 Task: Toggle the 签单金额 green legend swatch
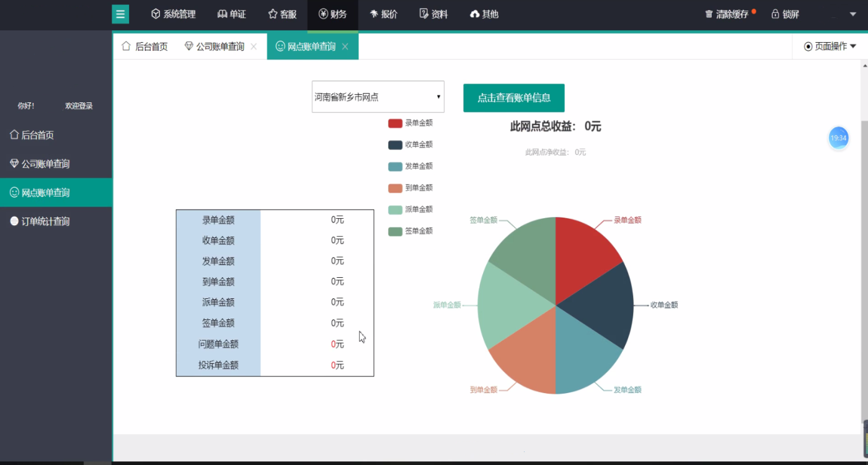396,231
